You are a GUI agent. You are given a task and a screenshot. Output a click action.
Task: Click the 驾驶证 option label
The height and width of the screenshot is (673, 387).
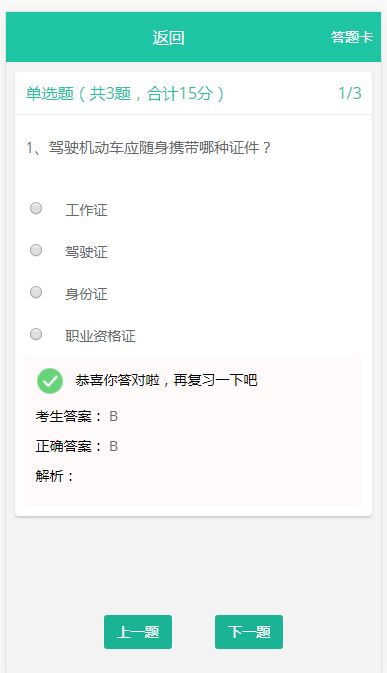click(86, 252)
